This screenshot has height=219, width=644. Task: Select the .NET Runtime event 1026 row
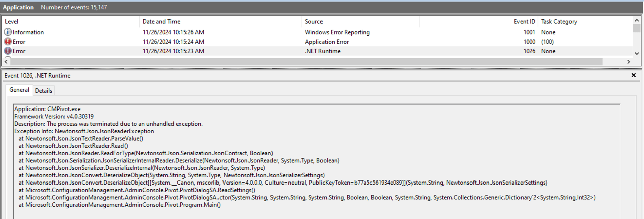coord(323,51)
